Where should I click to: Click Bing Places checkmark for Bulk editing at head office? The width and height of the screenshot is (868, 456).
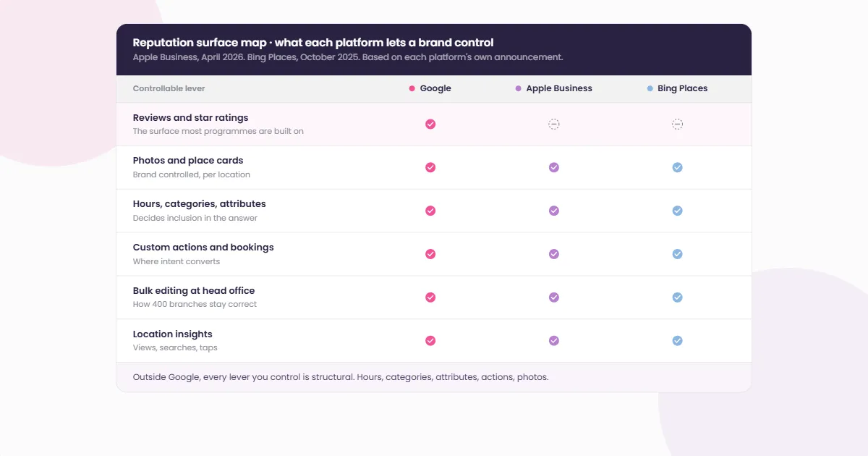pos(677,297)
